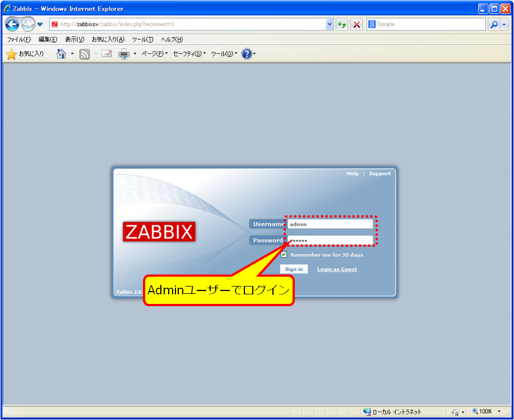The width and height of the screenshot is (514, 420).
Task: Open the 表示(V) menu
Action: click(75, 39)
